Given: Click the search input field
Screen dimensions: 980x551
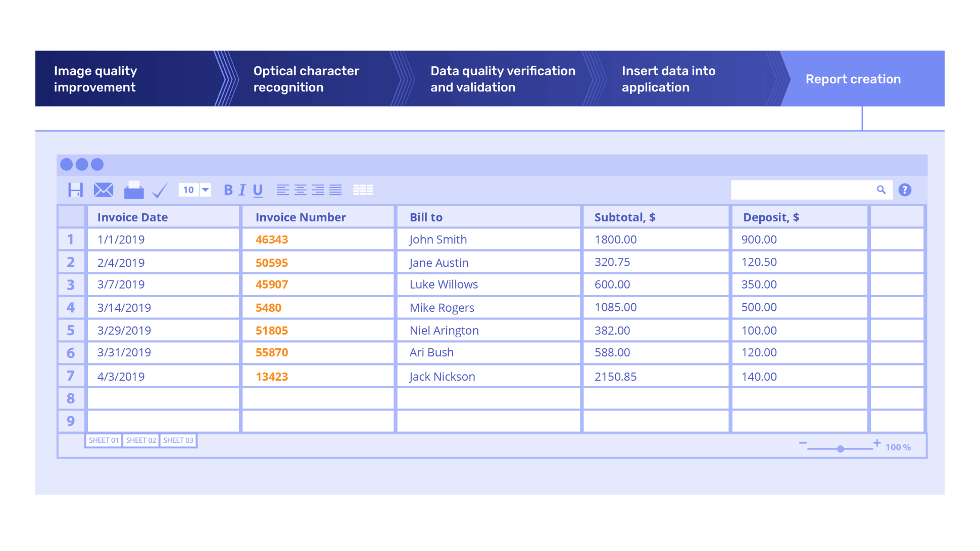Looking at the screenshot, I should tap(802, 190).
